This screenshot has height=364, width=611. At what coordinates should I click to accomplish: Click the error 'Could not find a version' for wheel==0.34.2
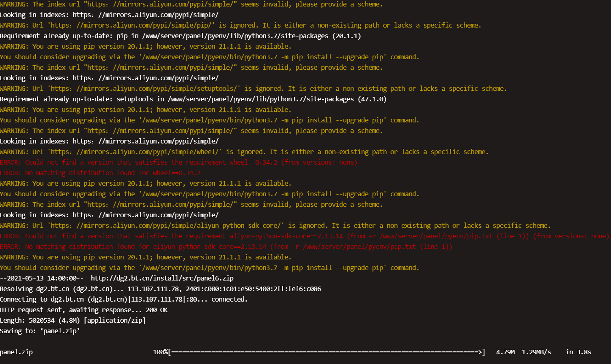point(179,162)
